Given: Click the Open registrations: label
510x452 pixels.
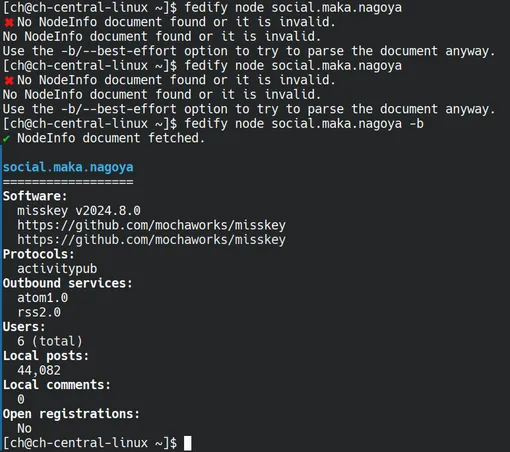Looking at the screenshot, I should (x=71, y=414).
